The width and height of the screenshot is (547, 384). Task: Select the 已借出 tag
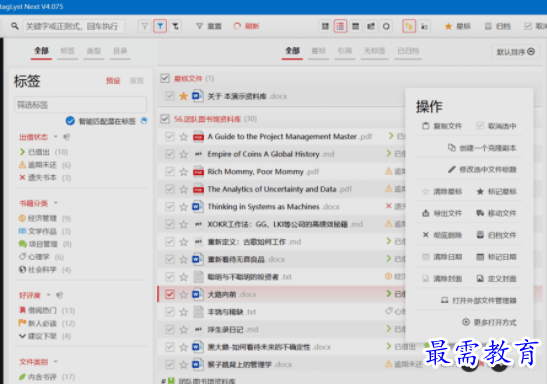(x=39, y=152)
